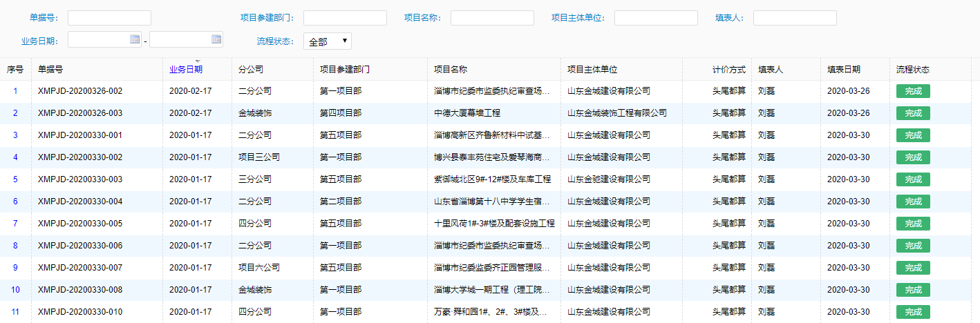Click 完成 status in row XMPJD-20200330-002
Screen dimensions: 980x323
[913, 157]
